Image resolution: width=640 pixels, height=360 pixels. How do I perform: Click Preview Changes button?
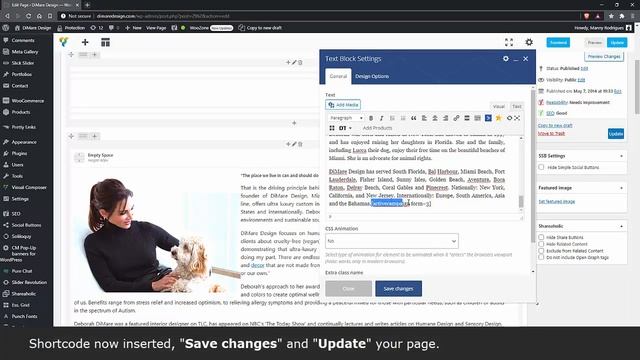point(604,57)
